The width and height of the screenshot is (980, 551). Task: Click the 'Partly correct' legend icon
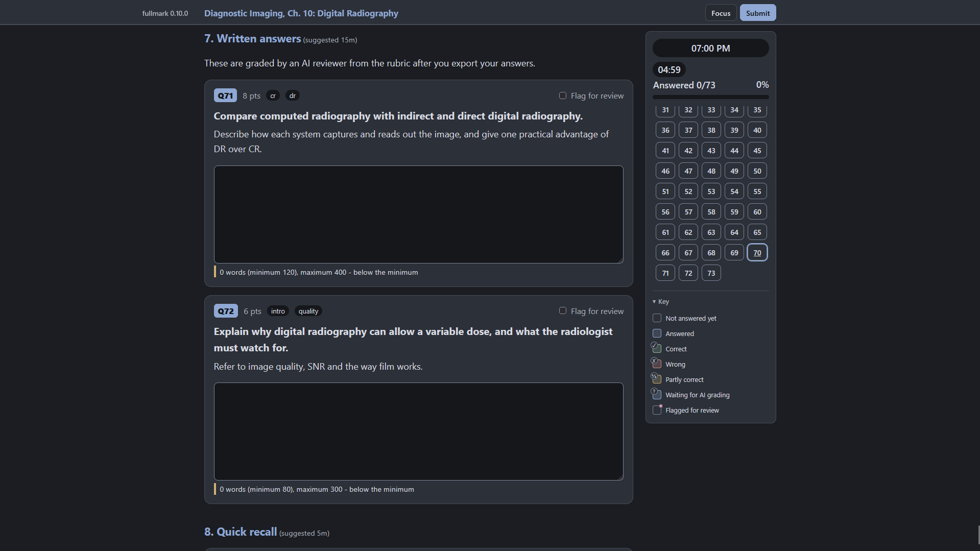(x=657, y=379)
